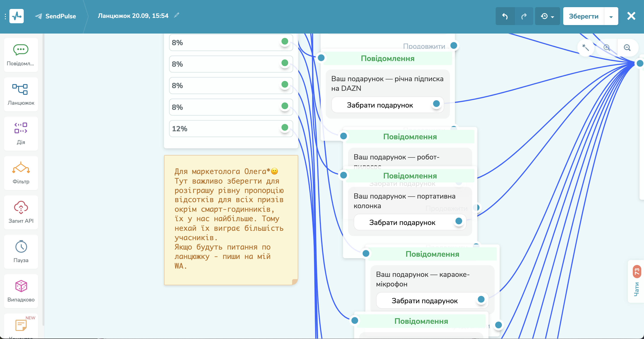The width and height of the screenshot is (644, 339).
Task: Pick the Пауза delay tool
Action: point(21,251)
